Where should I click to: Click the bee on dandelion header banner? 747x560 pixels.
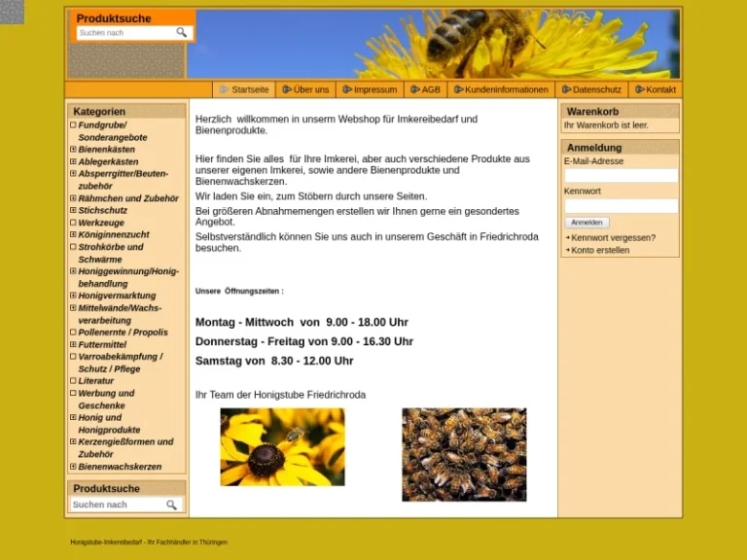(433, 44)
